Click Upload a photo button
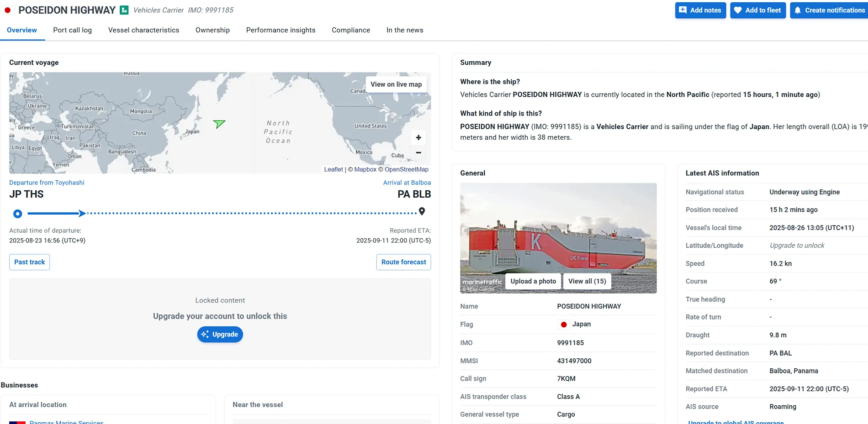Screen dimensions: 868x424 tap(533, 281)
